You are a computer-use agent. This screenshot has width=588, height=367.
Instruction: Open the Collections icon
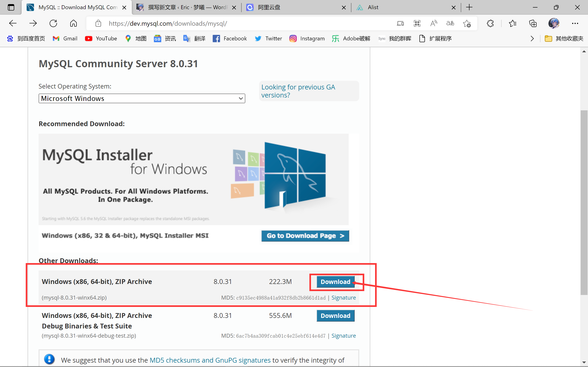(533, 23)
